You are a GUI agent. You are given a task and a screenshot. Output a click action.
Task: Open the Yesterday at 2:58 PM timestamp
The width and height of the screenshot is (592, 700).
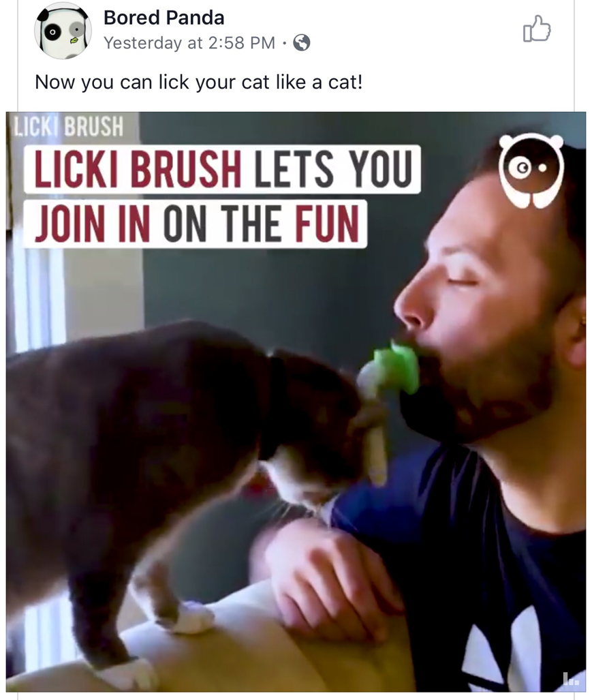click(x=189, y=43)
